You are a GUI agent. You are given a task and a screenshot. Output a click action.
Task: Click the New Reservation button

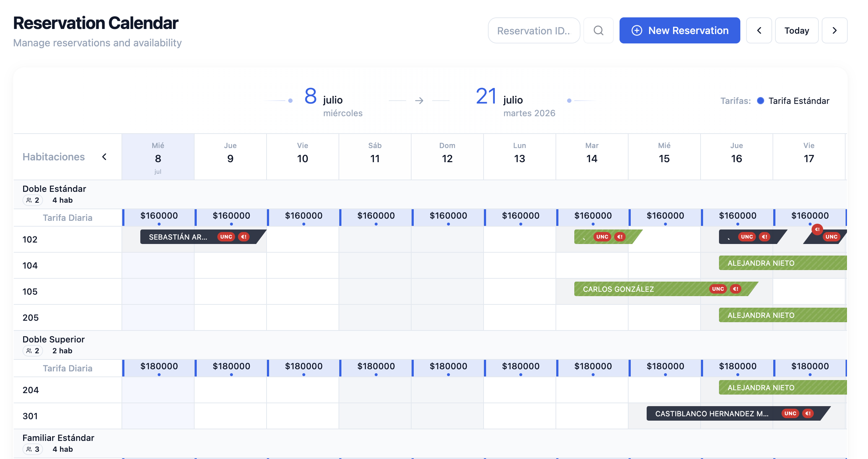[x=680, y=30]
